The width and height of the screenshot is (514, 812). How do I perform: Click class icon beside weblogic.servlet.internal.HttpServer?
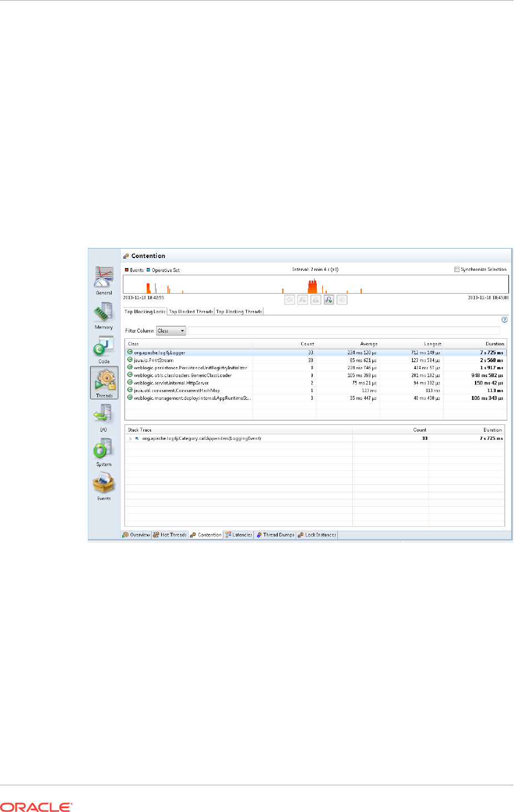pyautogui.click(x=130, y=383)
